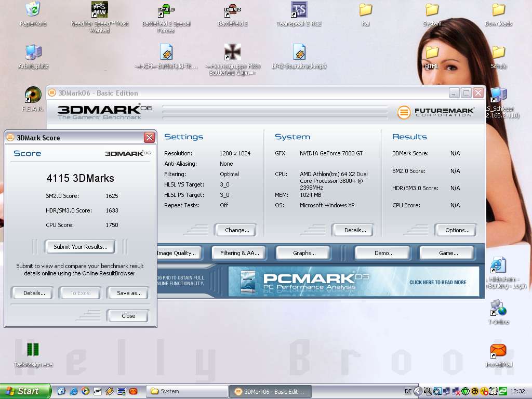This screenshot has height=399, width=532.
Task: Switch to the 3DMark06 taskbar button
Action: point(270,391)
